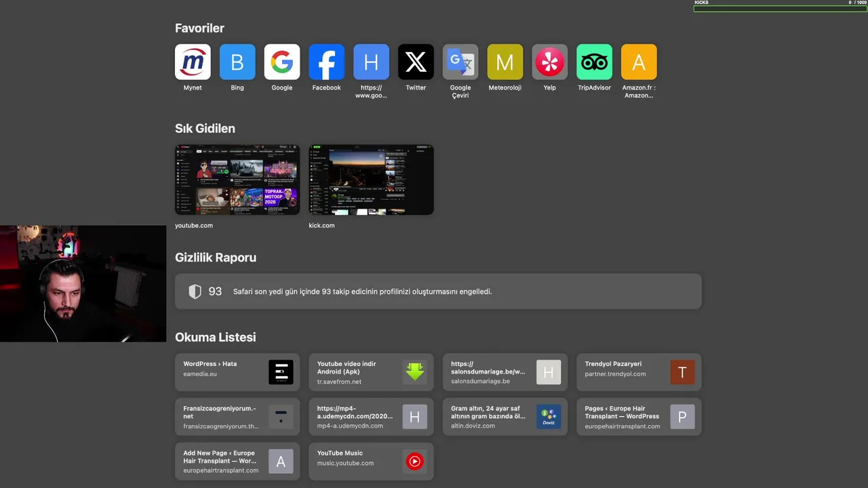868x488 pixels.
Task: Click the green download arrow savefrom icon
Action: [x=415, y=372]
